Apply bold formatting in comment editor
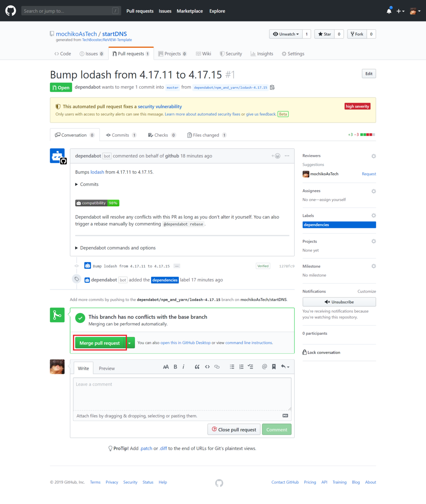 [x=175, y=367]
